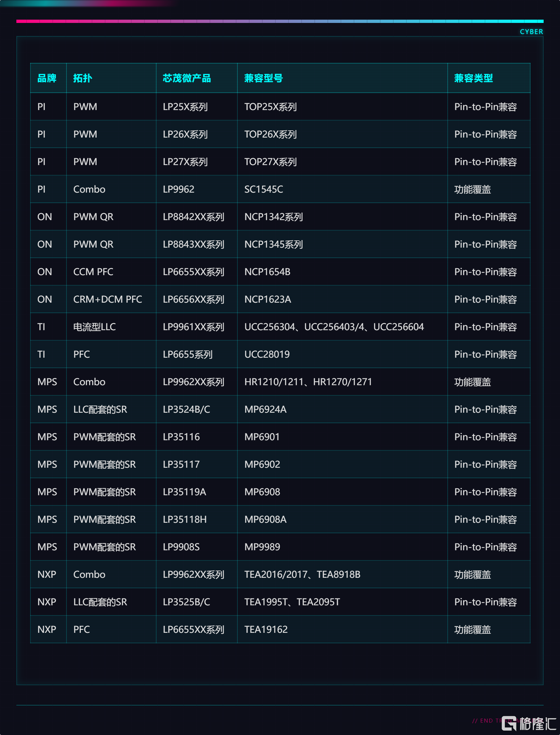Click the 芯茂微产品 column header
The width and height of the screenshot is (560, 735).
click(187, 78)
